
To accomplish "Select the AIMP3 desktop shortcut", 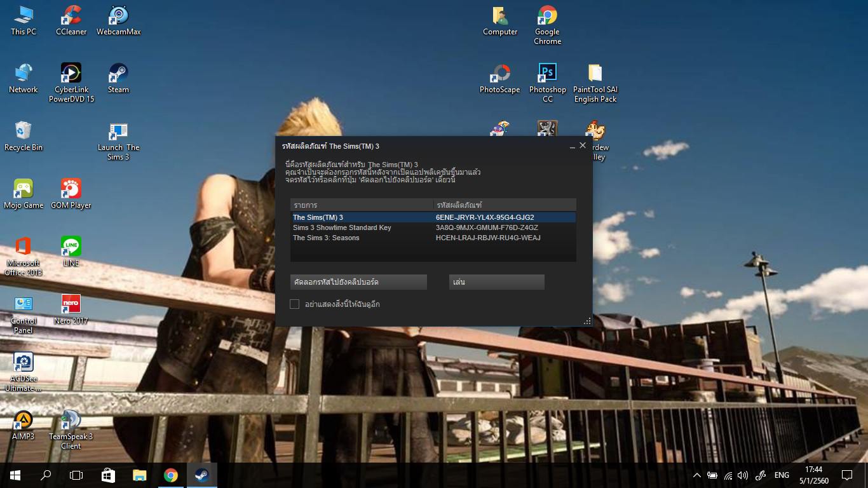I will coord(24,425).
